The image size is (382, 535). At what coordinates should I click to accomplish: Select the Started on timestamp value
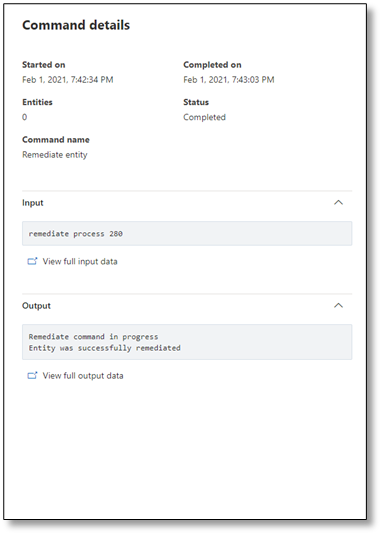pyautogui.click(x=68, y=80)
